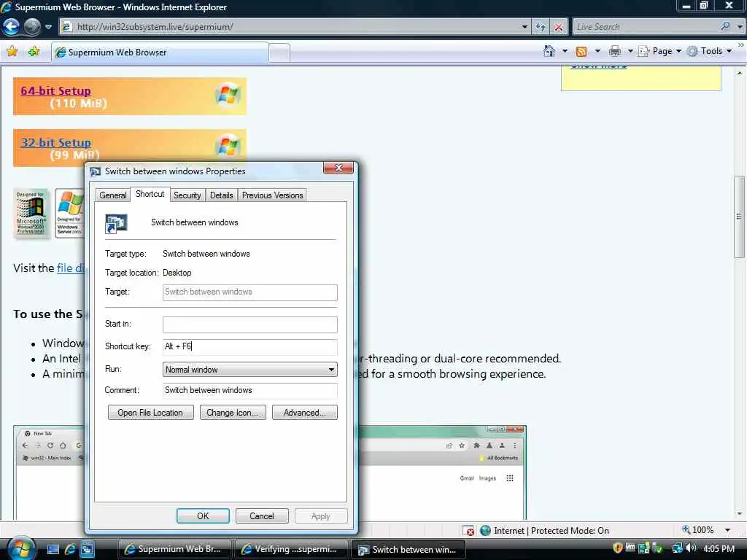Click Cancel in the Properties dialog

262,516
